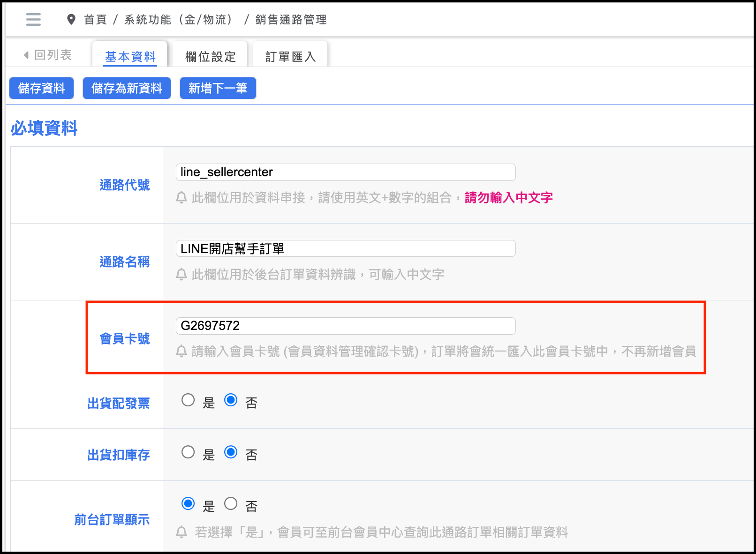The height and width of the screenshot is (554, 756).
Task: Click the 儲存為新資料 button
Action: pos(127,88)
